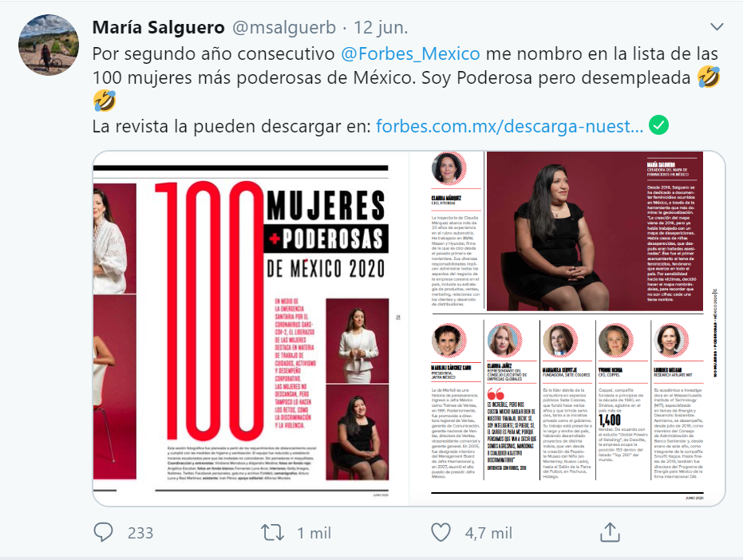743x560 pixels.
Task: Click the 233 replies count
Action: pyautogui.click(x=140, y=533)
